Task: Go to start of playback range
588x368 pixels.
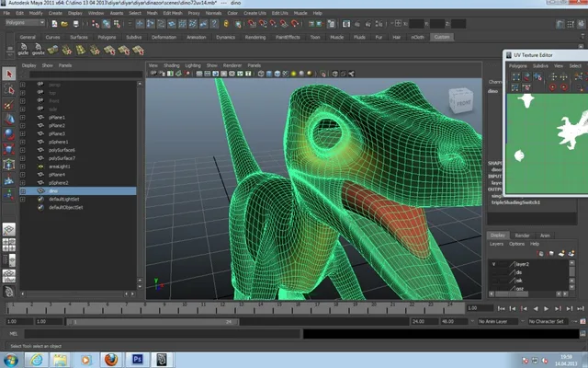Action: pyautogui.click(x=501, y=309)
